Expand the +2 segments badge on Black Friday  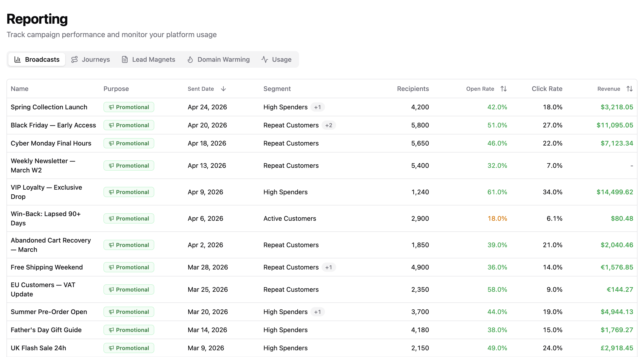point(328,125)
